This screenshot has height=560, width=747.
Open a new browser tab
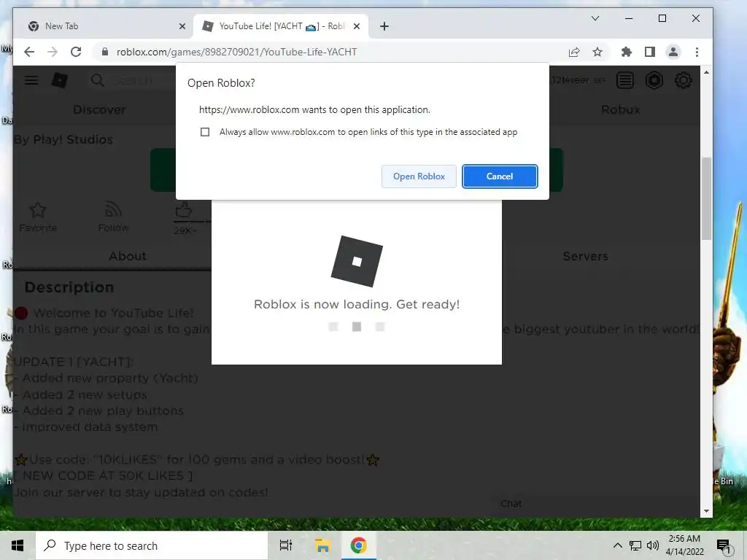[384, 26]
